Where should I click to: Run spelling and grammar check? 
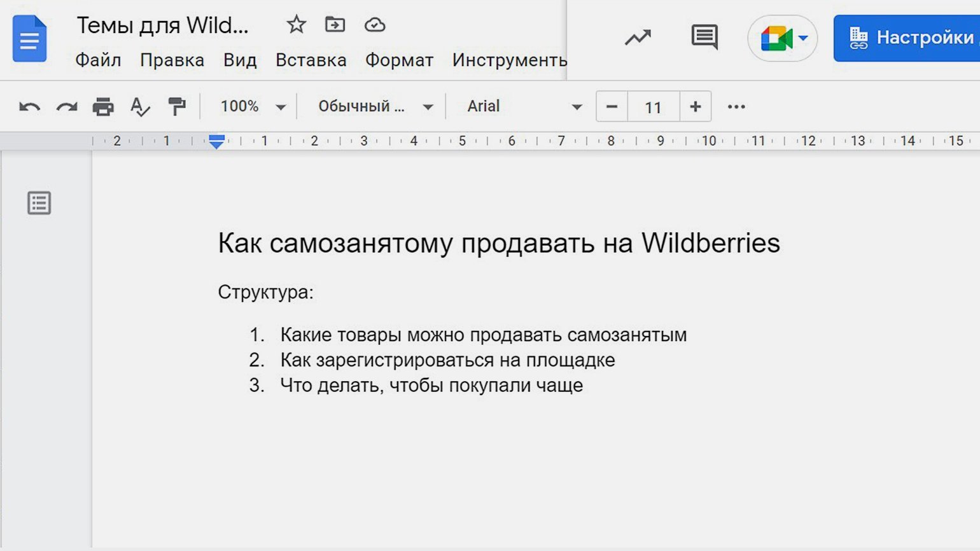click(139, 107)
